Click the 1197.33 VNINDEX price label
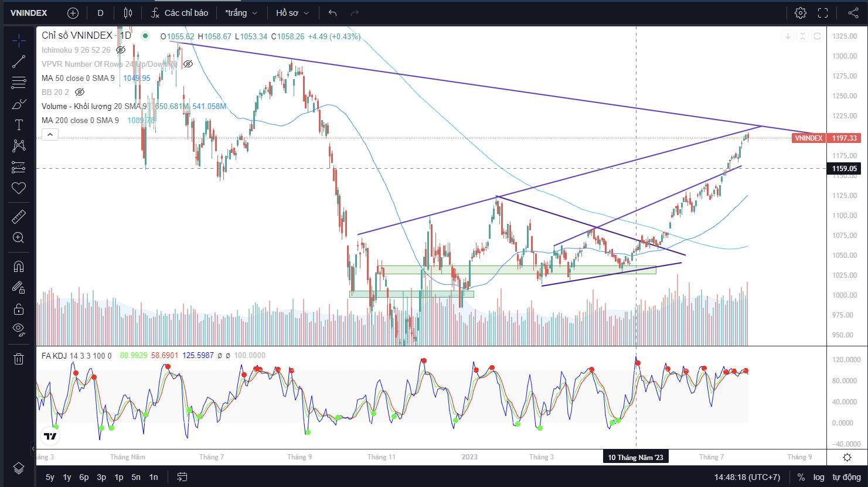The width and height of the screenshot is (868, 487). click(x=826, y=138)
